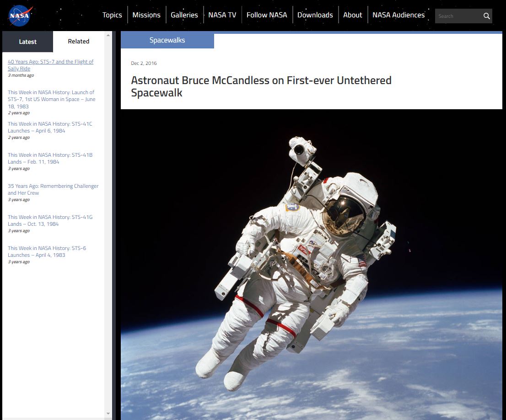Switch to the Related tab

click(78, 41)
